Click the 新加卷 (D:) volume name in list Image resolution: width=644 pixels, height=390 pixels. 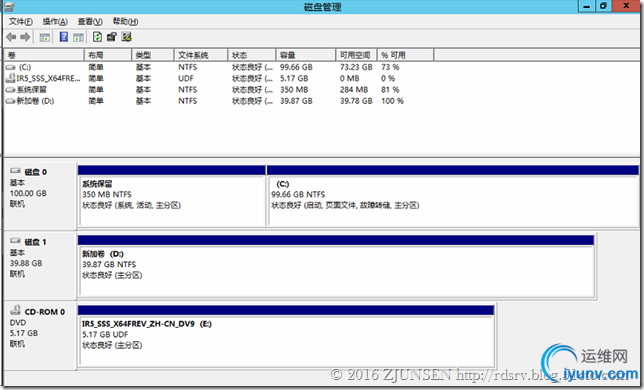(35, 101)
